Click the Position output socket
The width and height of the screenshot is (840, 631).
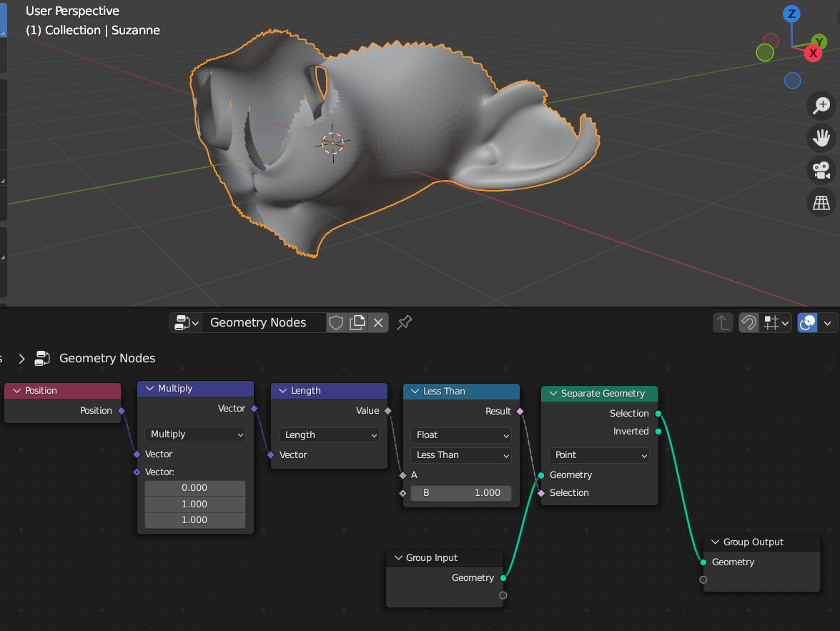pyautogui.click(x=122, y=411)
